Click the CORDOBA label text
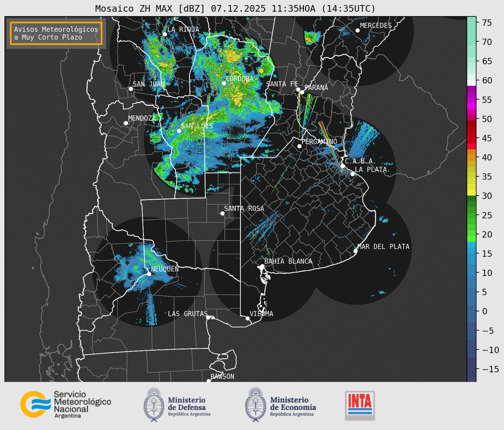 (x=240, y=79)
